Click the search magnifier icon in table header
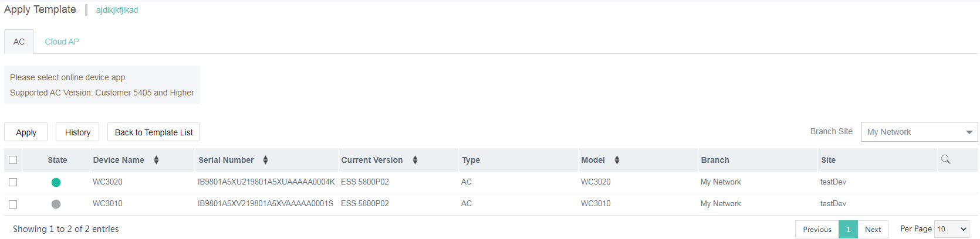Image resolution: width=980 pixels, height=239 pixels. click(x=945, y=159)
